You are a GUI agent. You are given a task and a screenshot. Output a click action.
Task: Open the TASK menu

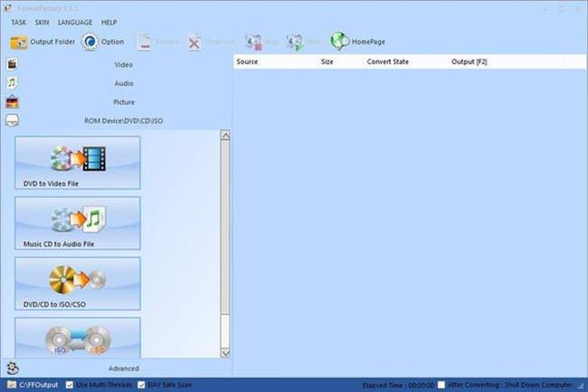[x=18, y=23]
